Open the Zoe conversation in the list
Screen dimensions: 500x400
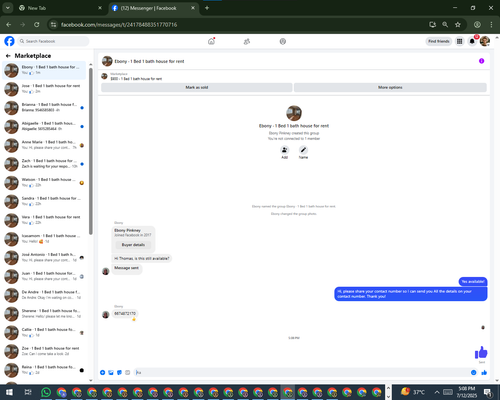(x=44, y=351)
